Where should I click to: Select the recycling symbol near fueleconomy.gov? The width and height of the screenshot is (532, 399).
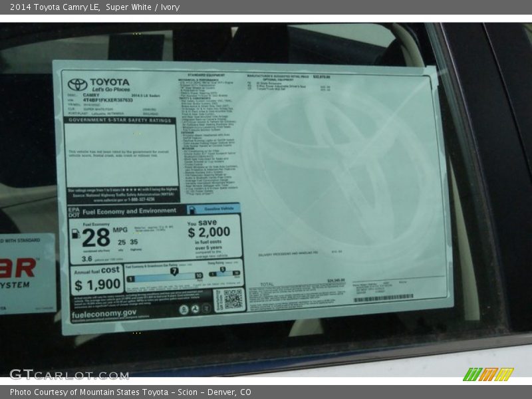click(x=194, y=311)
